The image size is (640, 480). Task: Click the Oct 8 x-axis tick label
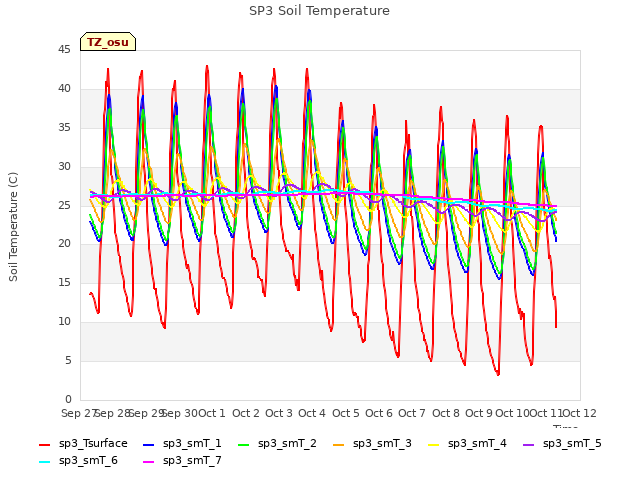(x=446, y=413)
